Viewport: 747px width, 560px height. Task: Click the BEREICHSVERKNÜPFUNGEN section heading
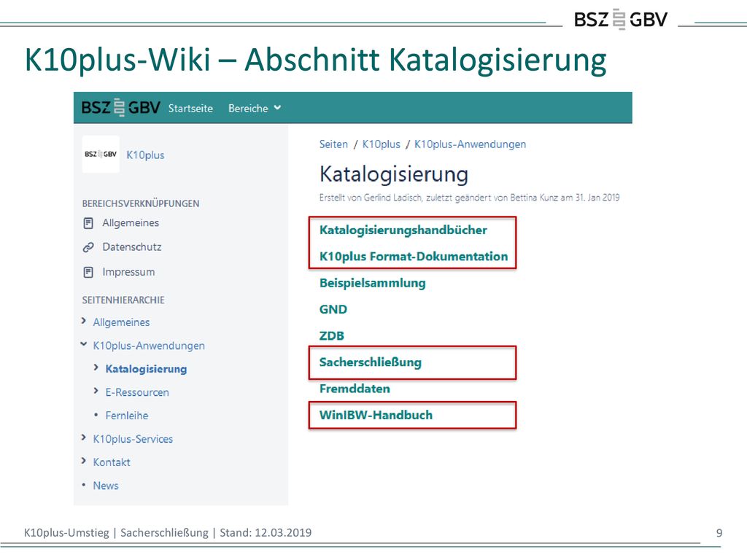coord(141,204)
